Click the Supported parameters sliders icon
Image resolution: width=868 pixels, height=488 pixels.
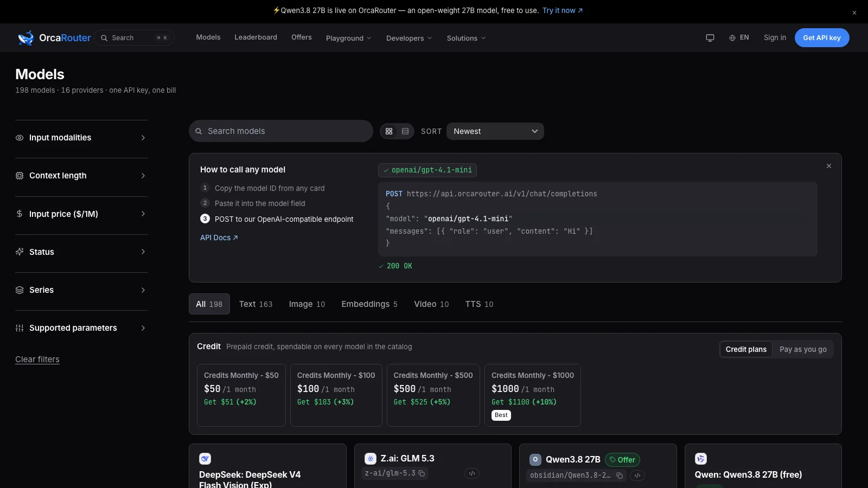(20, 328)
